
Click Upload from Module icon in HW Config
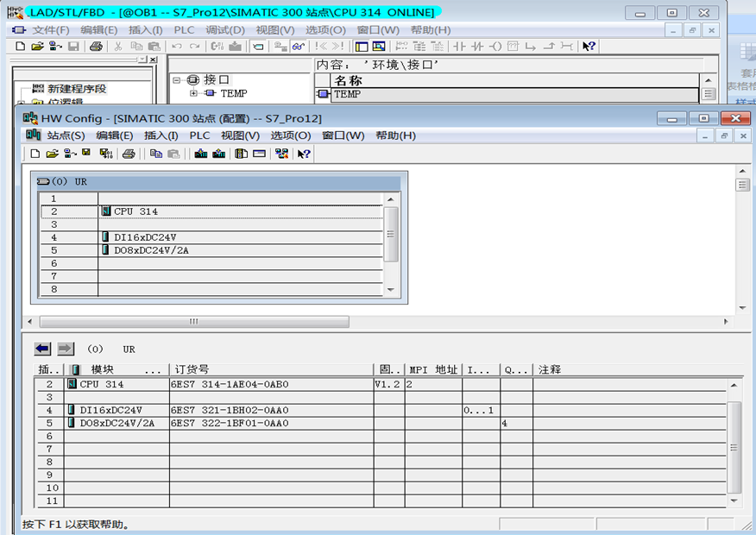click(219, 154)
